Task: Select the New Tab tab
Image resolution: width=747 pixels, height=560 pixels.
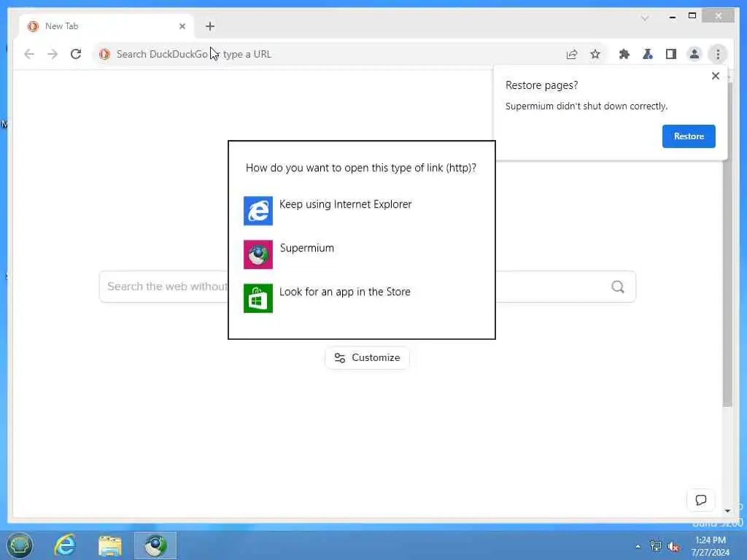Action: click(x=107, y=26)
